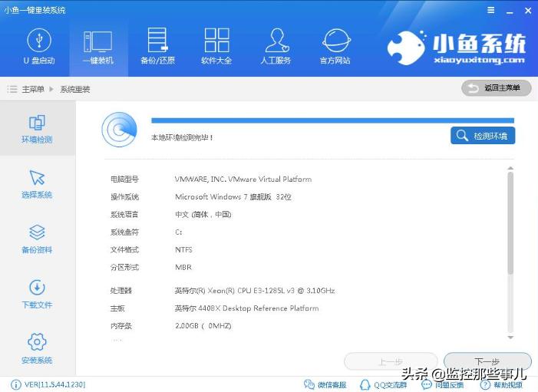The width and height of the screenshot is (538, 392).
Task: Click 系统语言 value 中文 (简体, 中国)
Action: coord(203,215)
